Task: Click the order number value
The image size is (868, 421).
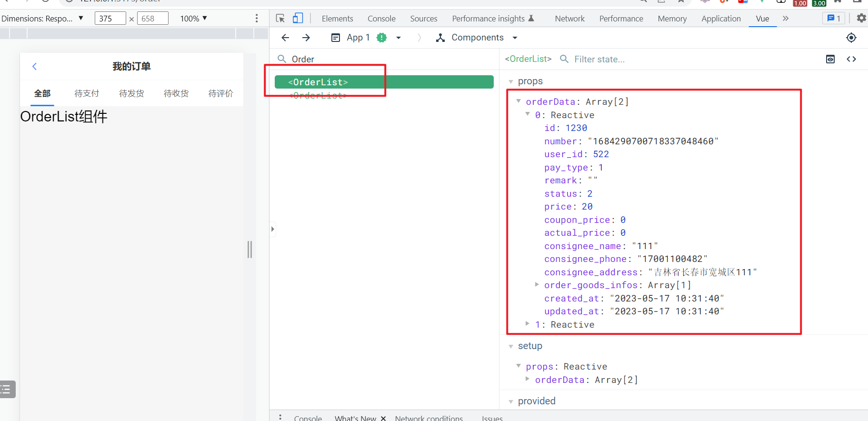Action: (x=653, y=141)
